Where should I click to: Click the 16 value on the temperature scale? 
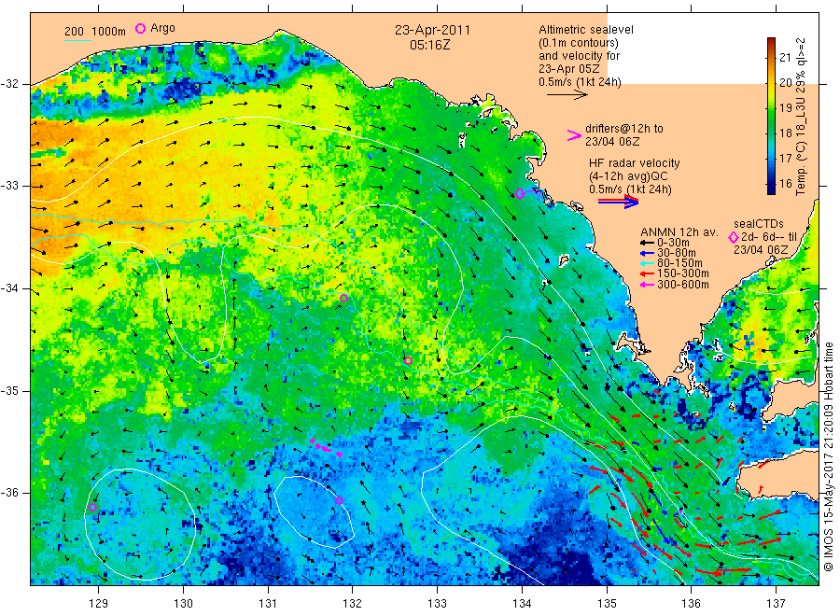pos(785,183)
